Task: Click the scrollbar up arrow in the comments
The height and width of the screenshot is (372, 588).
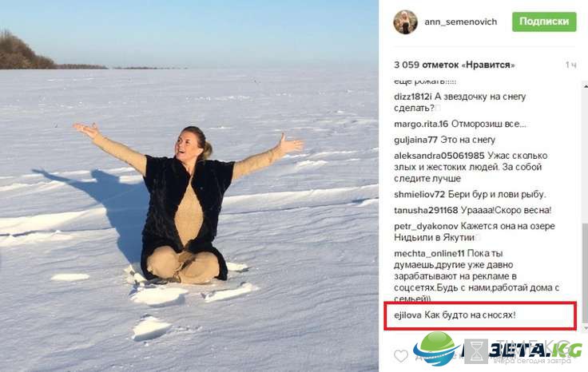Action: coord(586,86)
